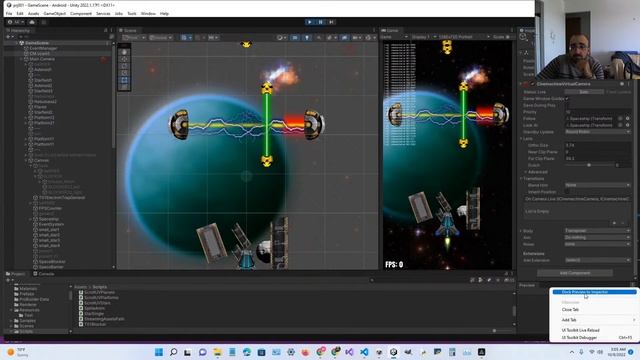Viewport: 640px width, 360px height.
Task: Toggle Game Window Guides checkbox
Action: [567, 98]
